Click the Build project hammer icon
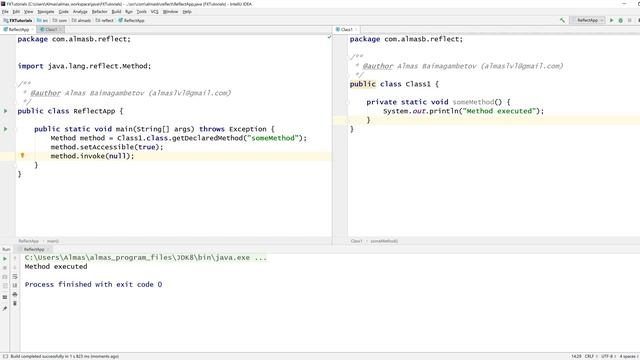This screenshot has height=360, width=640. tap(562, 20)
